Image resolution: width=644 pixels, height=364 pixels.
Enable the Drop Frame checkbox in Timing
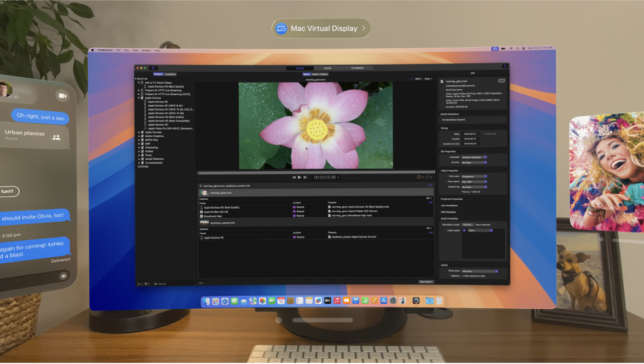(484, 134)
